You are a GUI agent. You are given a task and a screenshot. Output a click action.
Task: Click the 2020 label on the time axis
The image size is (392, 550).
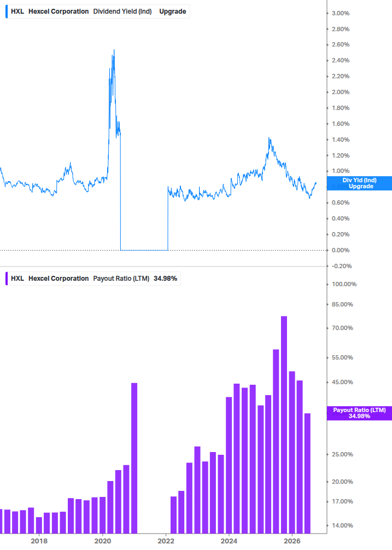pyautogui.click(x=103, y=541)
